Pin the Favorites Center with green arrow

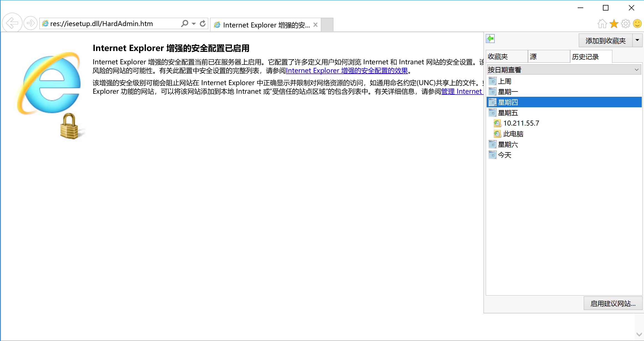coord(490,39)
